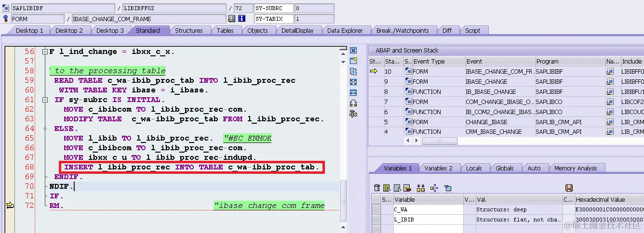Click the 'Structure: deep' value cell
The height and width of the screenshot is (233, 644).
pyautogui.click(x=518, y=209)
